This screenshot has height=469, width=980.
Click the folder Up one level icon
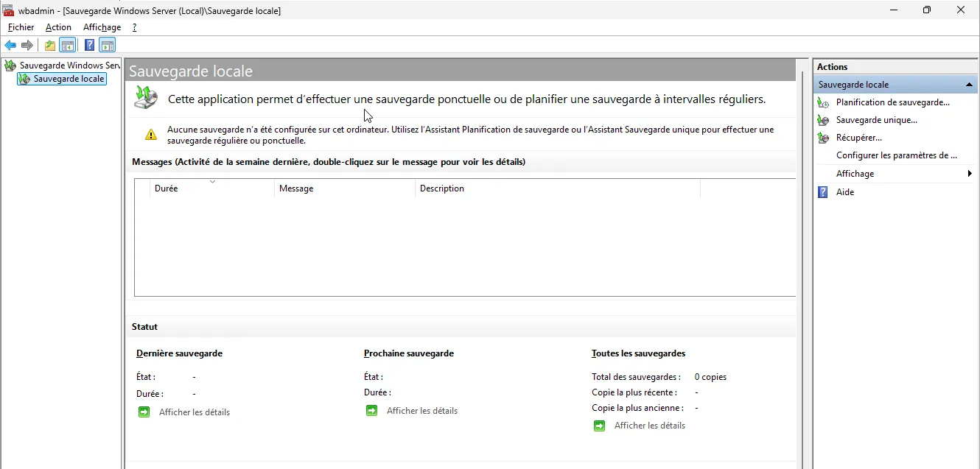coord(50,46)
